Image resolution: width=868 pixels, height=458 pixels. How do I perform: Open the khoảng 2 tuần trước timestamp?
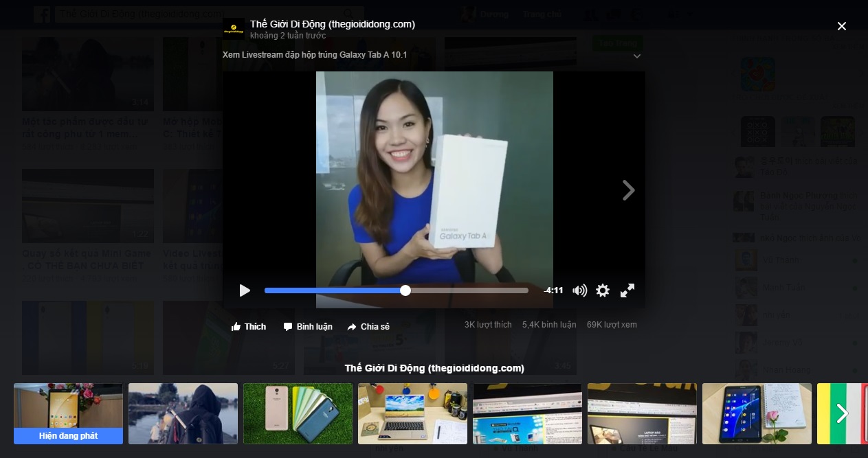pyautogui.click(x=288, y=36)
